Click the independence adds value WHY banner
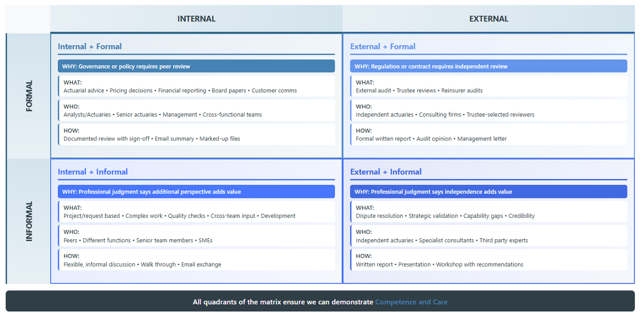The width and height of the screenshot is (644, 320). coord(488,191)
